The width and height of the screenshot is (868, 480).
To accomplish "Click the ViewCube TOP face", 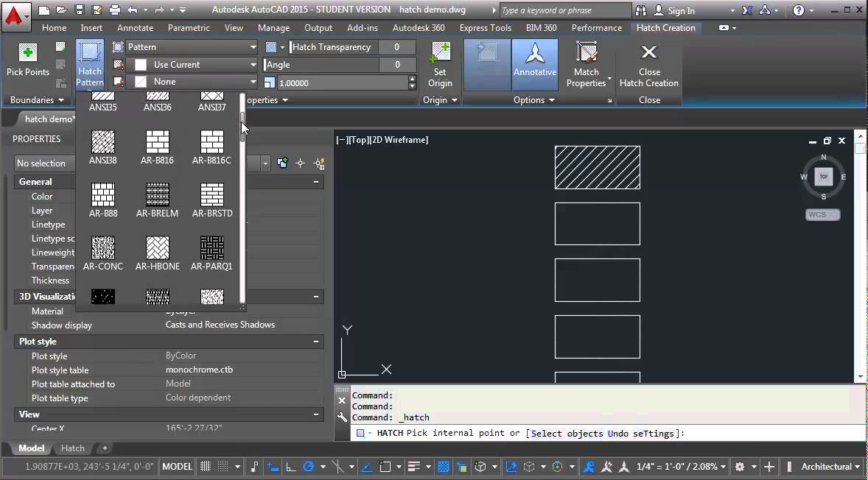I will pos(824,177).
